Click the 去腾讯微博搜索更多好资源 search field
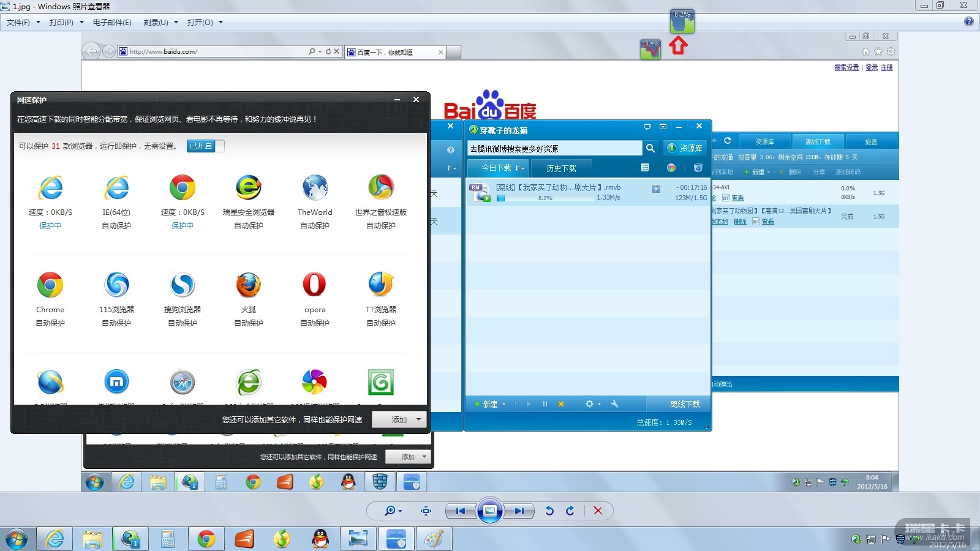 tap(554, 148)
